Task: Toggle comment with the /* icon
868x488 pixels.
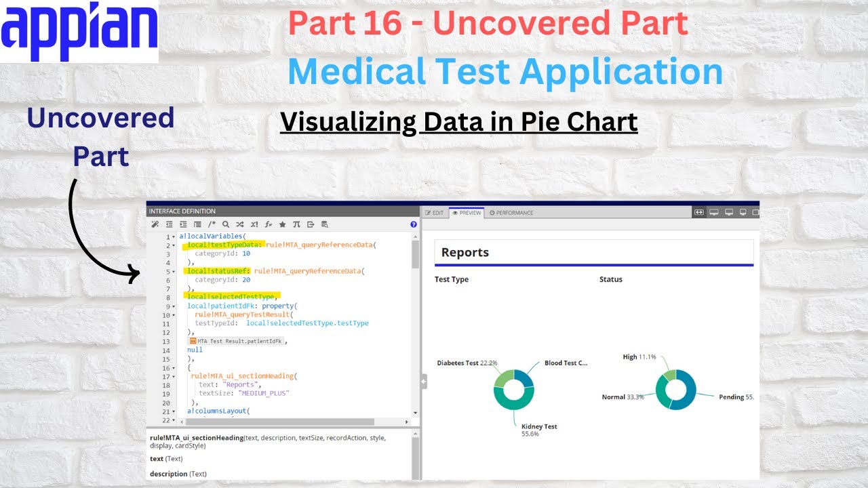Action: click(212, 224)
